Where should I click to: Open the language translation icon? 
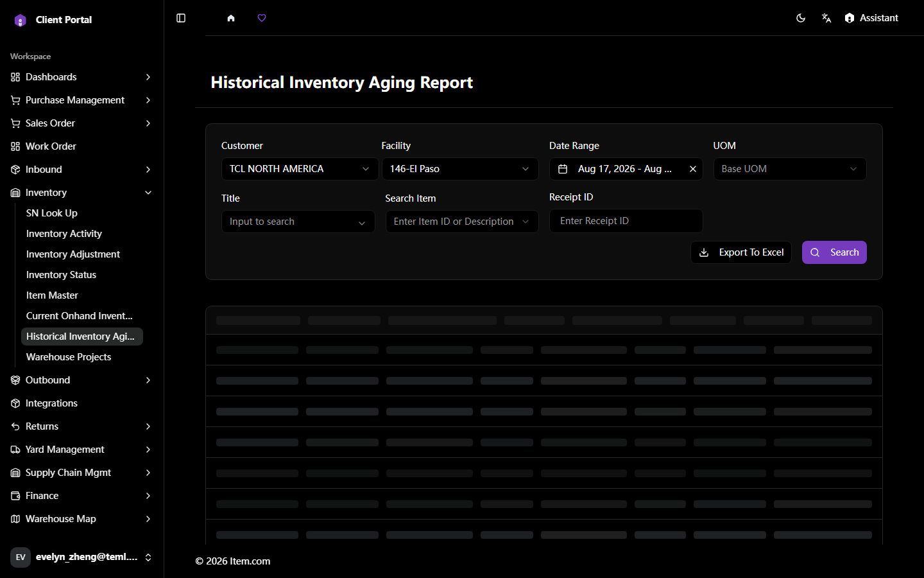click(x=826, y=18)
